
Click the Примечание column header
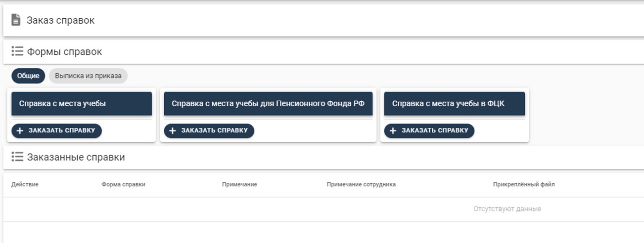click(x=239, y=185)
